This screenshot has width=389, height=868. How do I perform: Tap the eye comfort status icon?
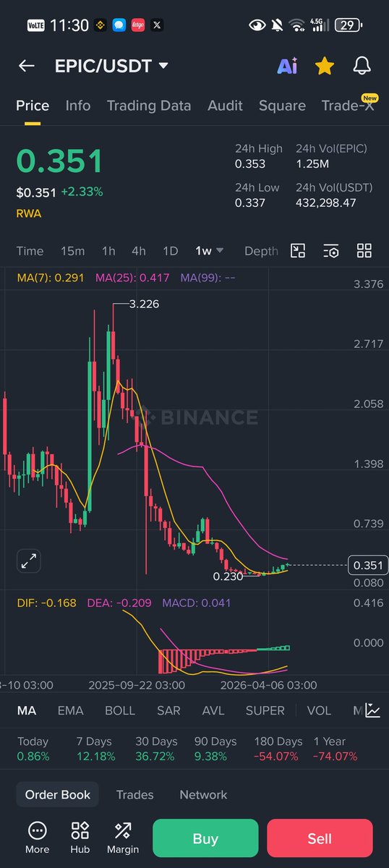[257, 25]
